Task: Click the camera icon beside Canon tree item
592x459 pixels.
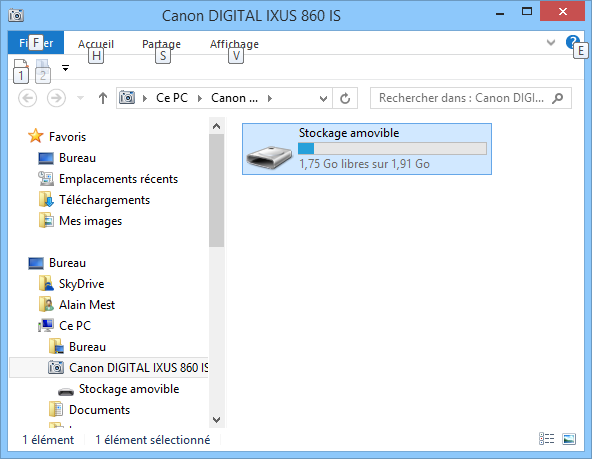Action: [x=56, y=367]
